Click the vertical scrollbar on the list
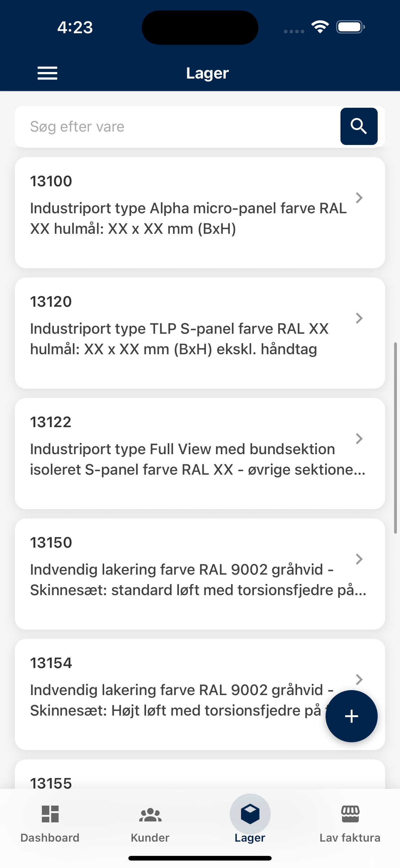 pos(396,438)
